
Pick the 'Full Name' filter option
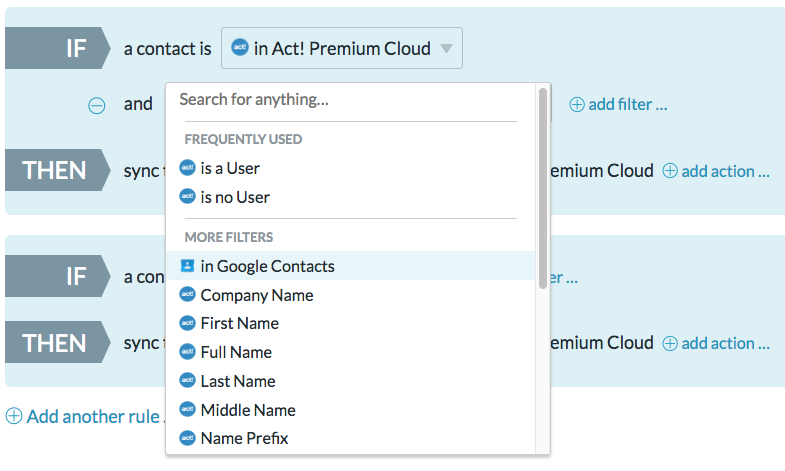pos(236,352)
